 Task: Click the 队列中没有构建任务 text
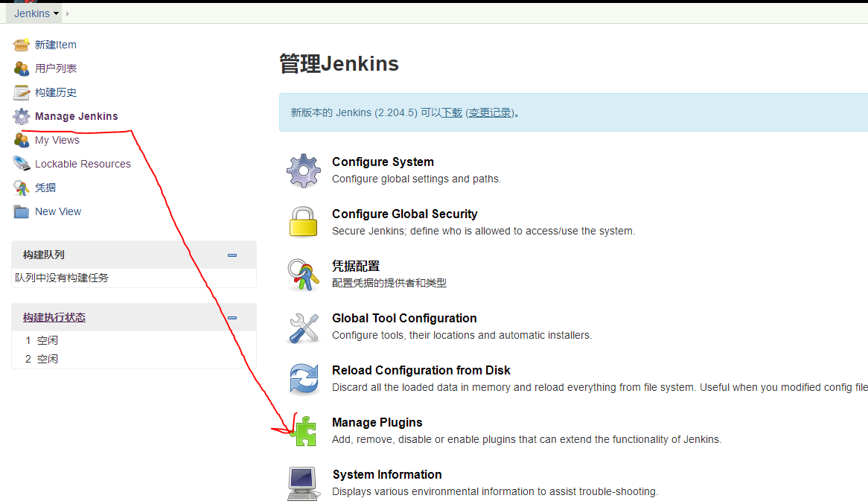click(62, 278)
